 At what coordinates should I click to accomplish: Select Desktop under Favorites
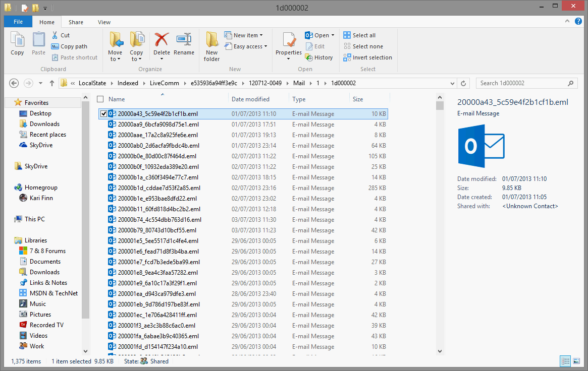pos(35,113)
